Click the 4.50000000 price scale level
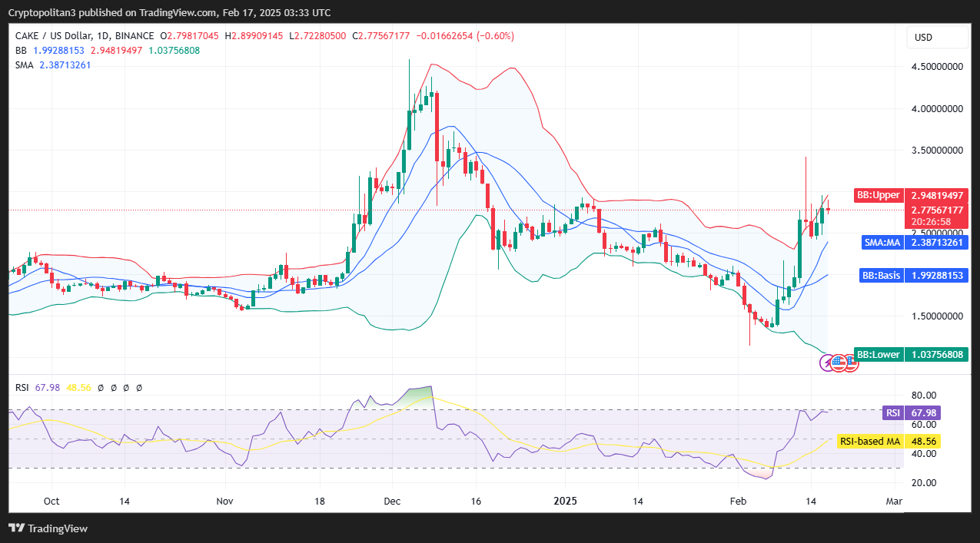980x543 pixels. 937,67
